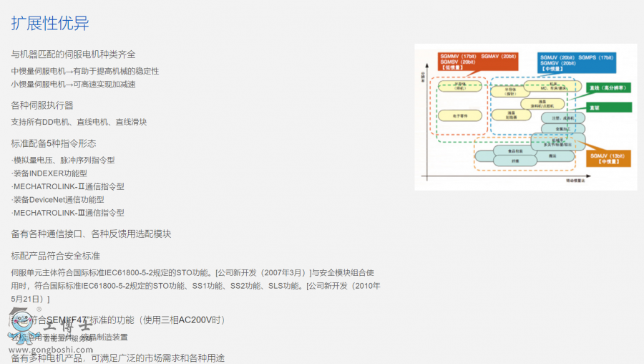Image resolution: width=644 pixels, height=364 pixels.
Task: Click the 各种伺服执行器 subheading
Action: point(42,105)
